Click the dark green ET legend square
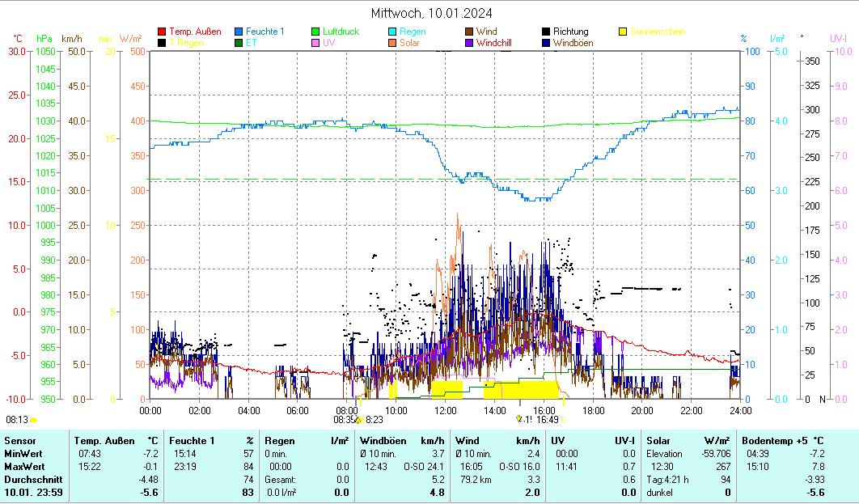The height and width of the screenshot is (504, 859). [x=239, y=43]
